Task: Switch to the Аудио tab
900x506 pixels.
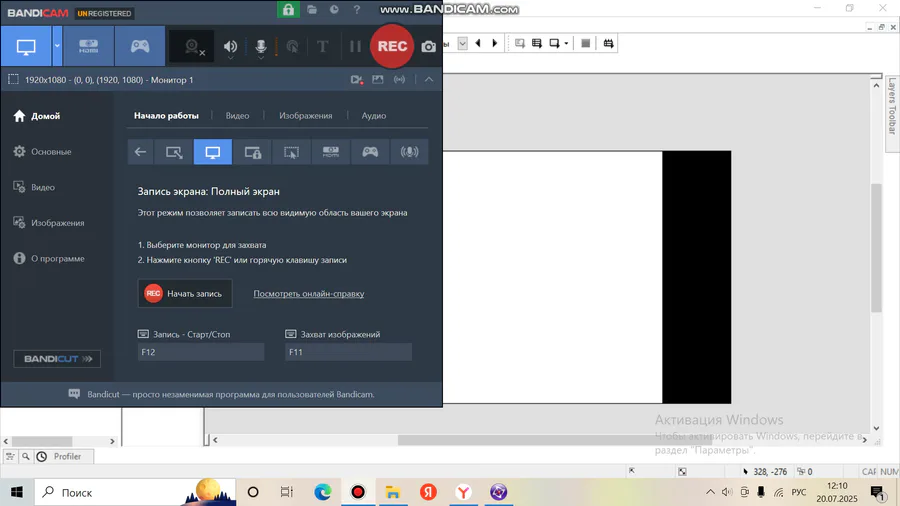Action: [374, 115]
